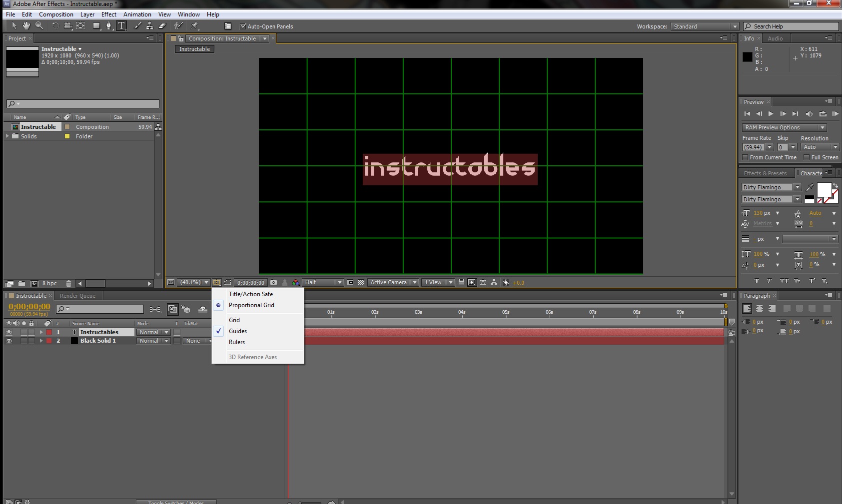
Task: Toggle the transparency grid checkerboard icon
Action: [361, 283]
